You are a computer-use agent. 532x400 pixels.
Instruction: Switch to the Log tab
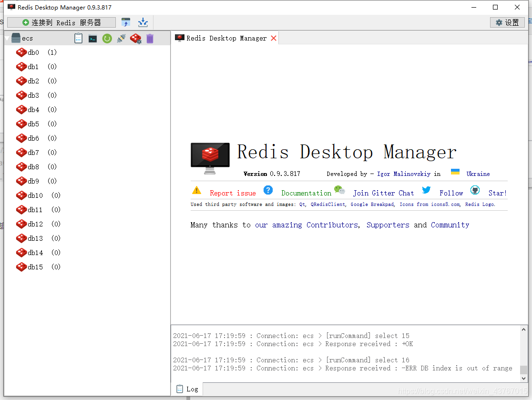pos(187,389)
